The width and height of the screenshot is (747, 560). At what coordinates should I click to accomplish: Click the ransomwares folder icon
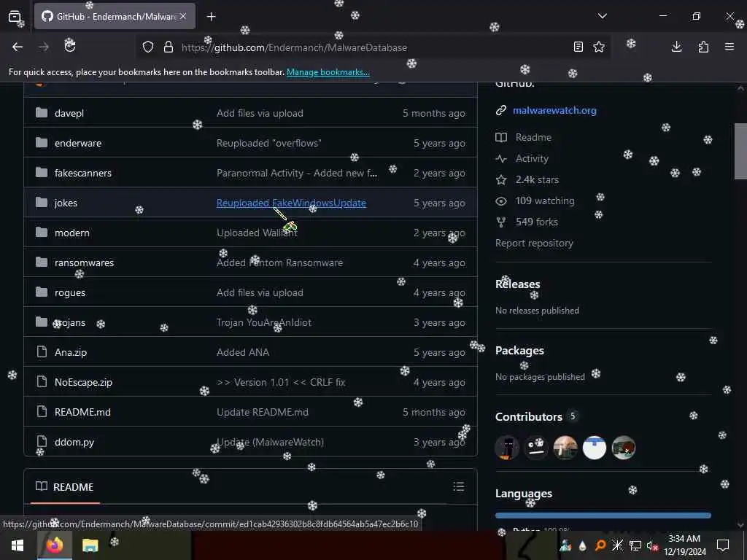pos(42,262)
